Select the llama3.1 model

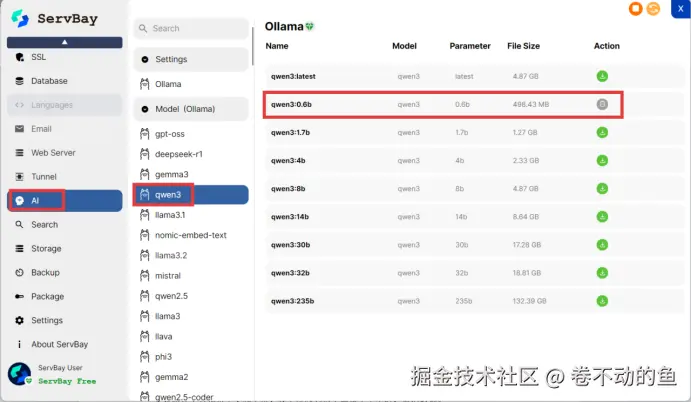click(x=191, y=215)
